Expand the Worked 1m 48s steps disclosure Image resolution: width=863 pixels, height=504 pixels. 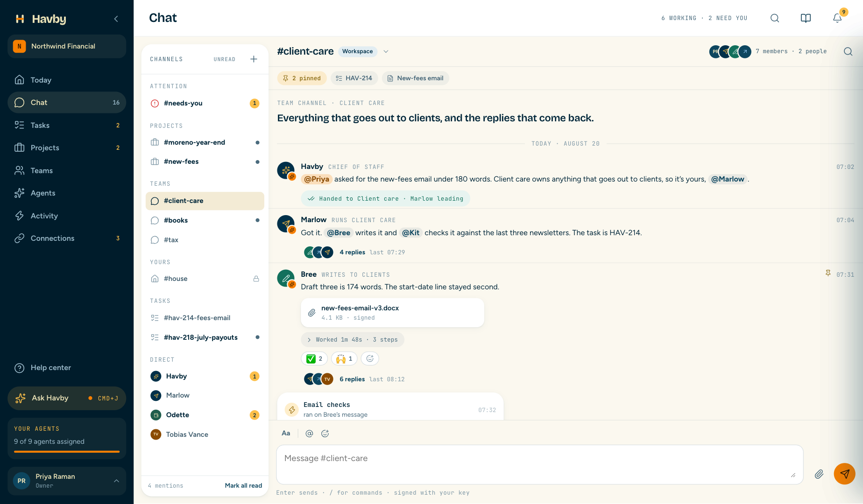353,340
